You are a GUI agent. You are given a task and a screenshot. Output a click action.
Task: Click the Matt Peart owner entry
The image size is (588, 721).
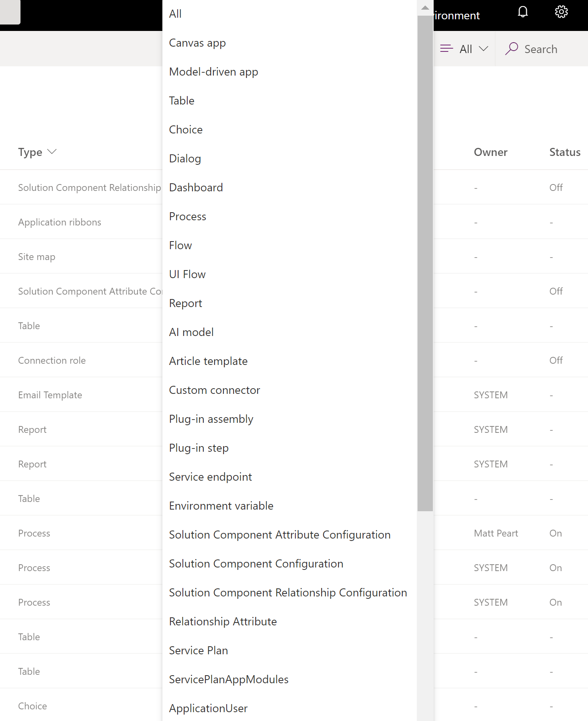coord(496,533)
